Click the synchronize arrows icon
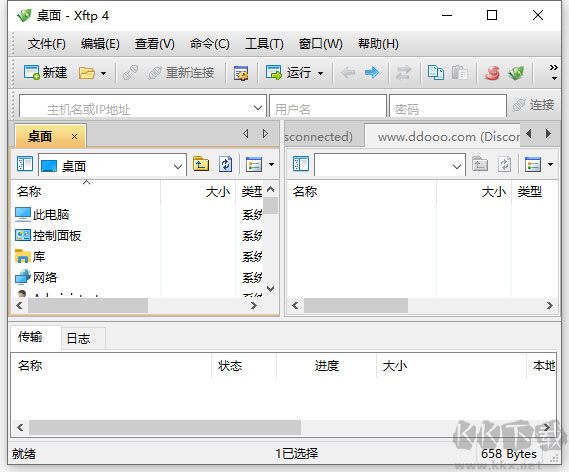 [x=404, y=73]
